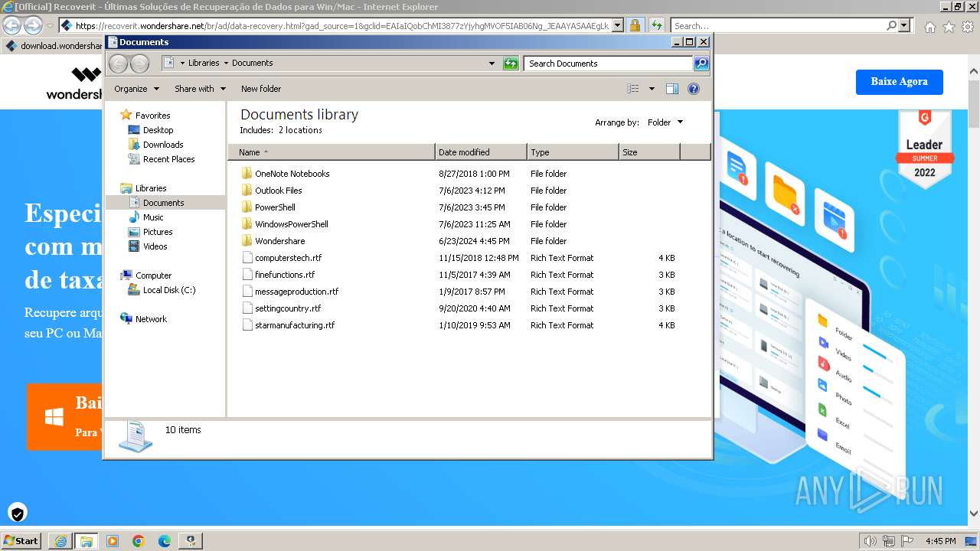Click the security lock icon in IE address bar
This screenshot has height=551, width=980.
click(x=635, y=25)
